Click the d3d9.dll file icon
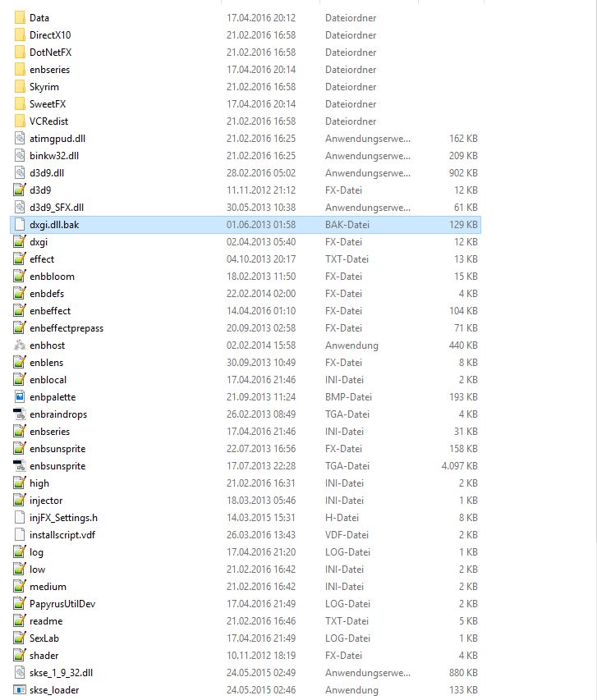 click(20, 173)
